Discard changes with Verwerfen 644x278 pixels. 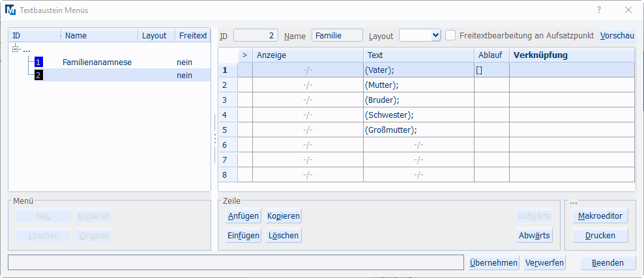click(544, 263)
